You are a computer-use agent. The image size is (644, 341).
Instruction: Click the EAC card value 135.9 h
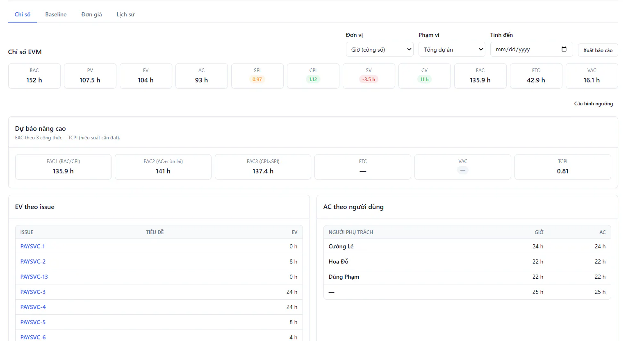pos(480,80)
